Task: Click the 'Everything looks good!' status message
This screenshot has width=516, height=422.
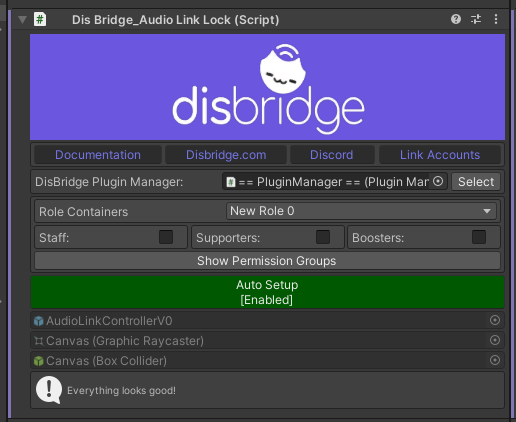Action: [121, 391]
